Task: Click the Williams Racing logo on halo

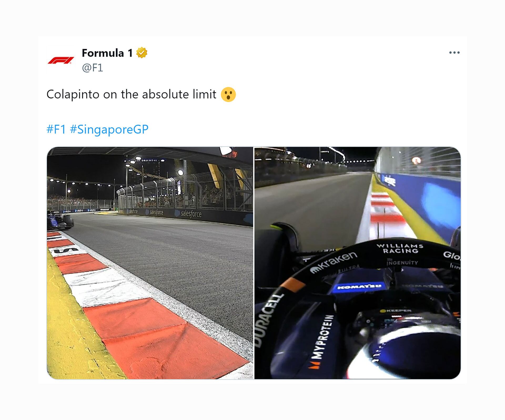Action: 400,248
